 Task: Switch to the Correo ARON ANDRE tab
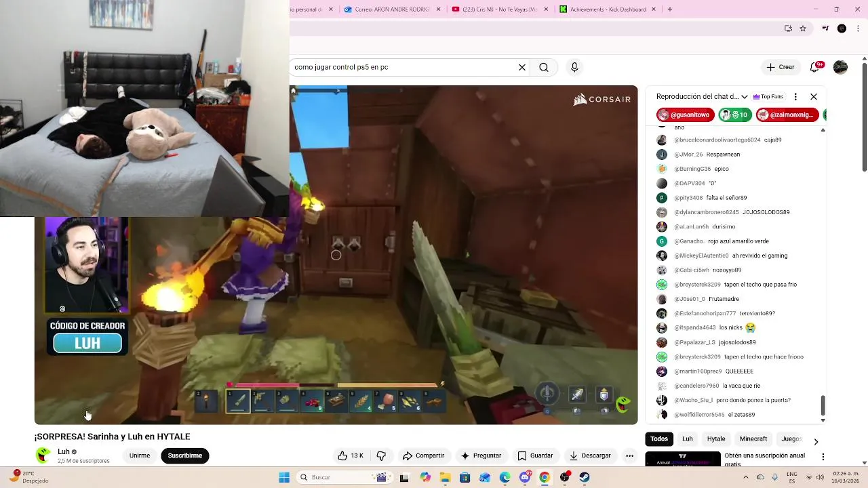click(x=392, y=9)
